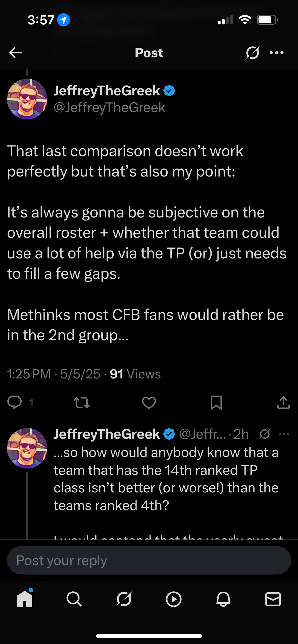This screenshot has height=644, width=298.
Task: Tap the back arrow in header
Action: 16,53
